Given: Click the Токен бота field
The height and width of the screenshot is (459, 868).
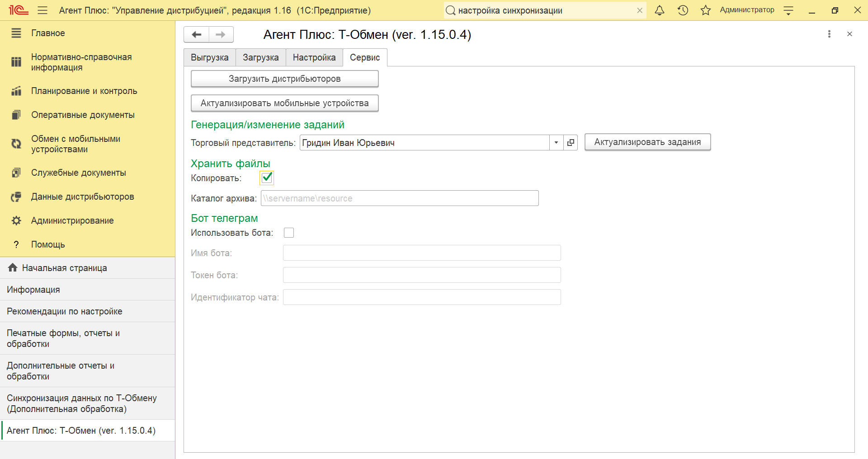Looking at the screenshot, I should point(422,275).
